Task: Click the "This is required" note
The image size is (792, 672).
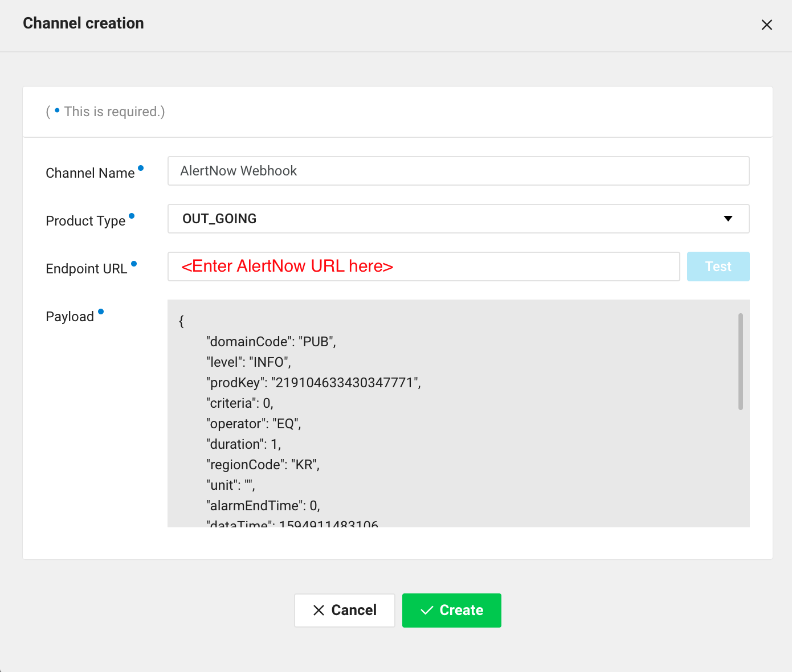Action: 113,112
